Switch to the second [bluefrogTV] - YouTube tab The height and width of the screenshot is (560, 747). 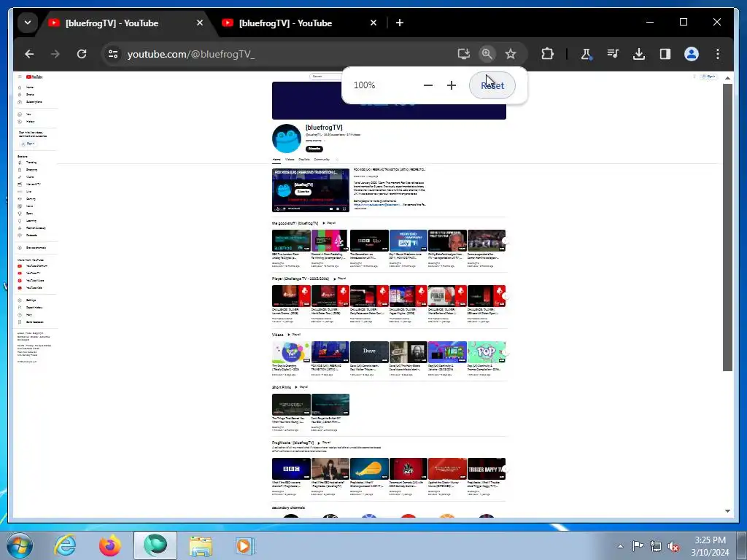point(298,23)
